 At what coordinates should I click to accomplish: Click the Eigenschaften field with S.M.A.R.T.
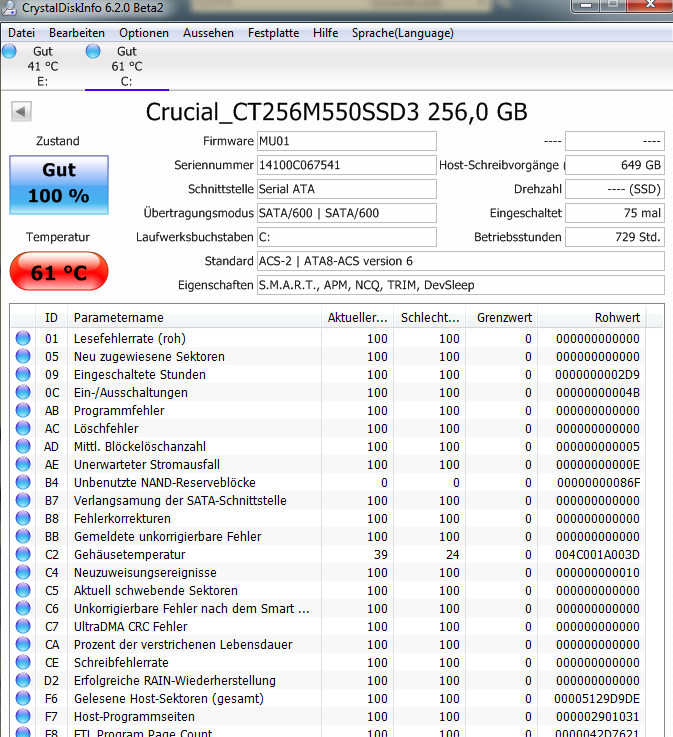pyautogui.click(x=461, y=285)
